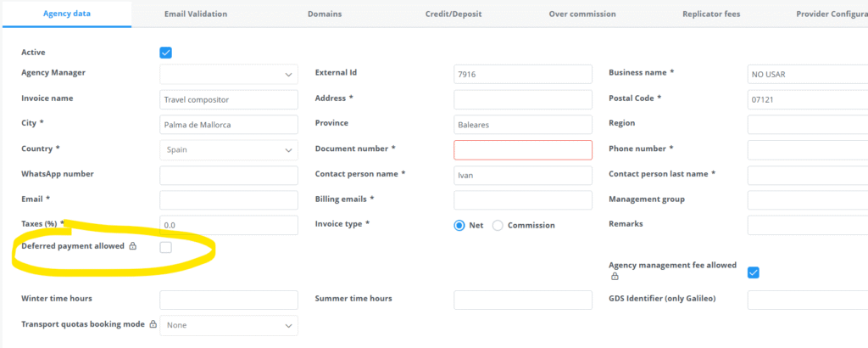Click the External Id field
This screenshot has height=348, width=868.
(523, 75)
